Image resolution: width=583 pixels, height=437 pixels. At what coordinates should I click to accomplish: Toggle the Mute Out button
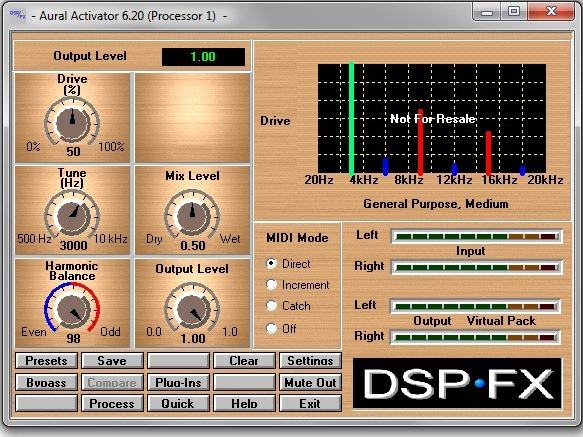[x=310, y=382]
